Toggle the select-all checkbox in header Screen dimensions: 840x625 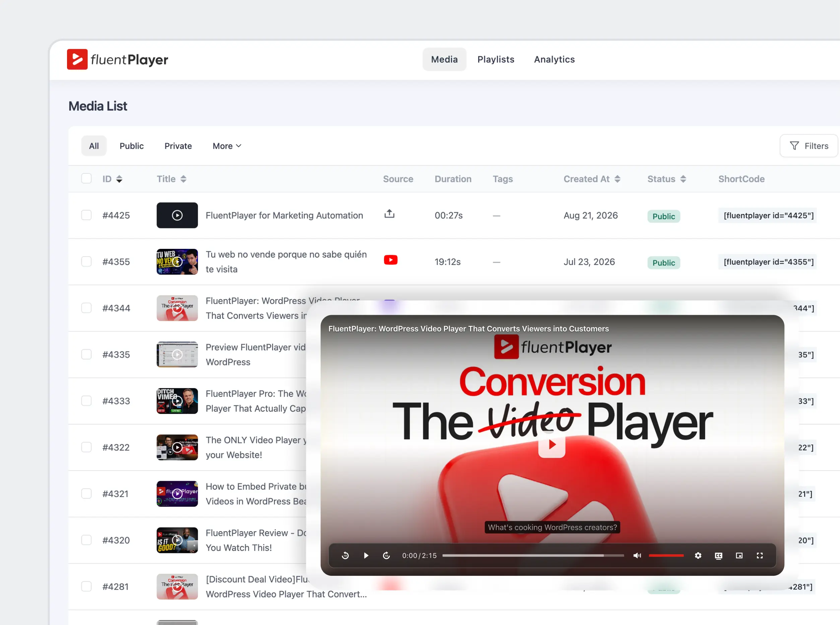[x=86, y=179]
